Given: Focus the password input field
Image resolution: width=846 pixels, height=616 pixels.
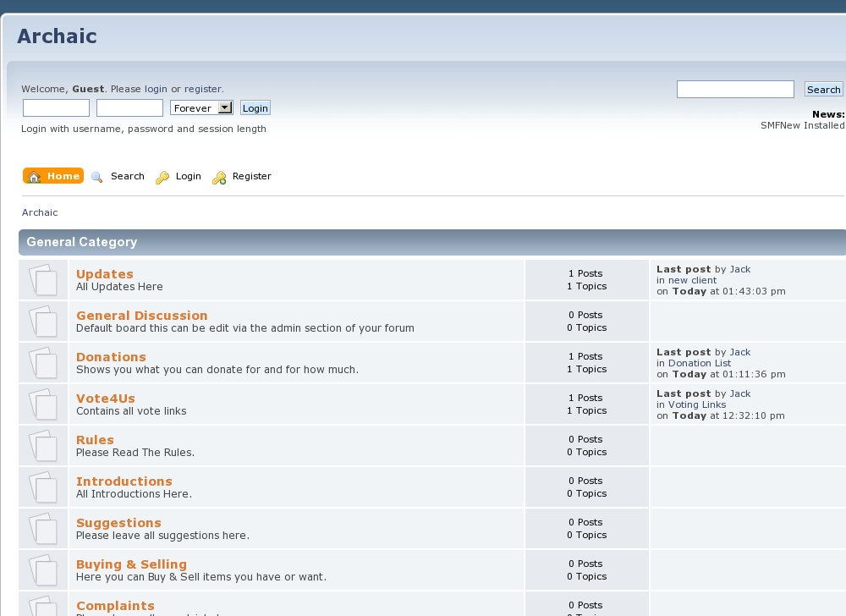Looking at the screenshot, I should (x=129, y=108).
